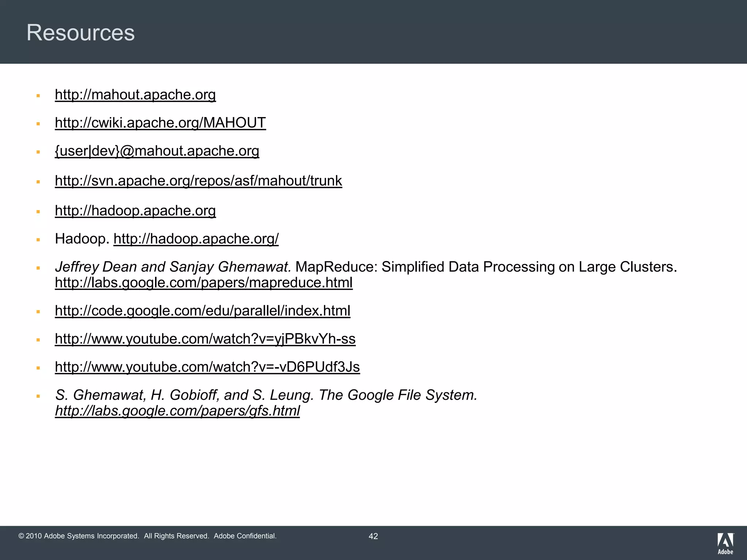The image size is (747, 560).
Task: Open YouTube link ending -vD6PUdf3Js
Action: point(207,367)
